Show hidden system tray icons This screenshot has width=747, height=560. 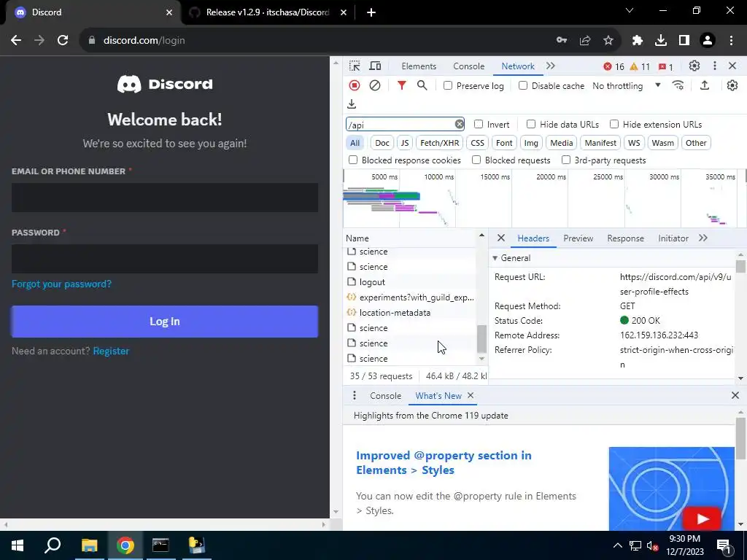coord(617,545)
